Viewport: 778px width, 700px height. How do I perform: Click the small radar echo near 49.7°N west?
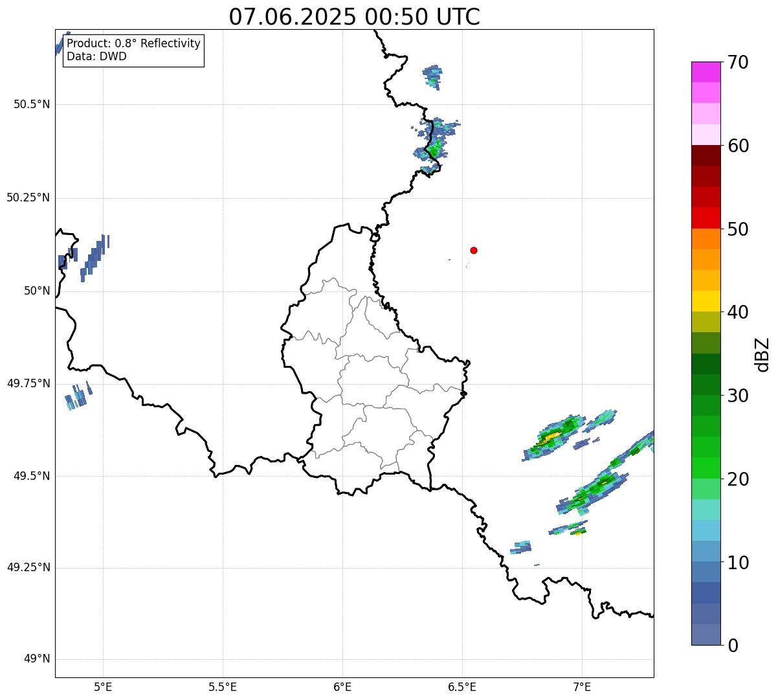click(79, 396)
